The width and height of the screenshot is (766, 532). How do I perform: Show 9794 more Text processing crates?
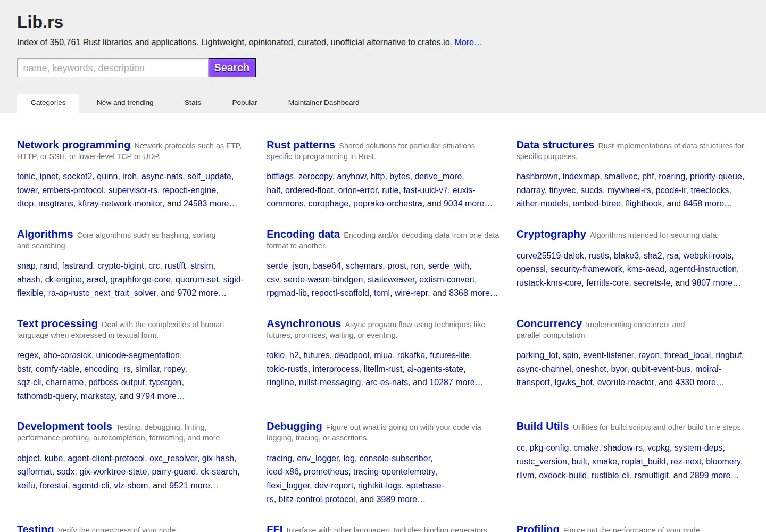tap(160, 396)
